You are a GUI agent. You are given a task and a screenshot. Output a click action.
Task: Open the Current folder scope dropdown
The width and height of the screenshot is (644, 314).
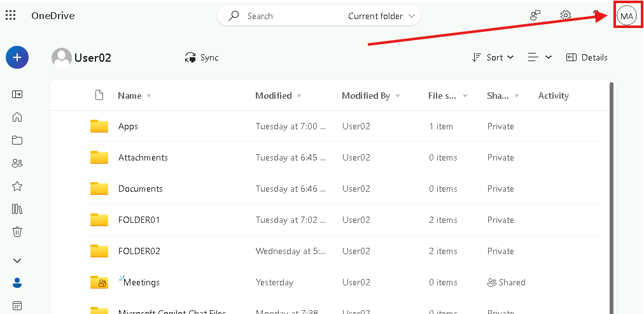(382, 16)
